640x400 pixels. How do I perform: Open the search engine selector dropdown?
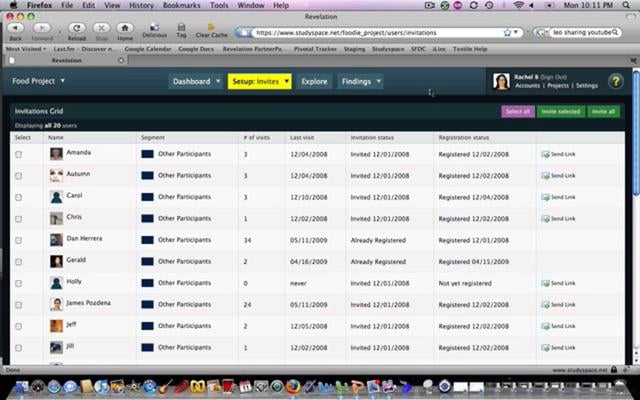(541, 32)
